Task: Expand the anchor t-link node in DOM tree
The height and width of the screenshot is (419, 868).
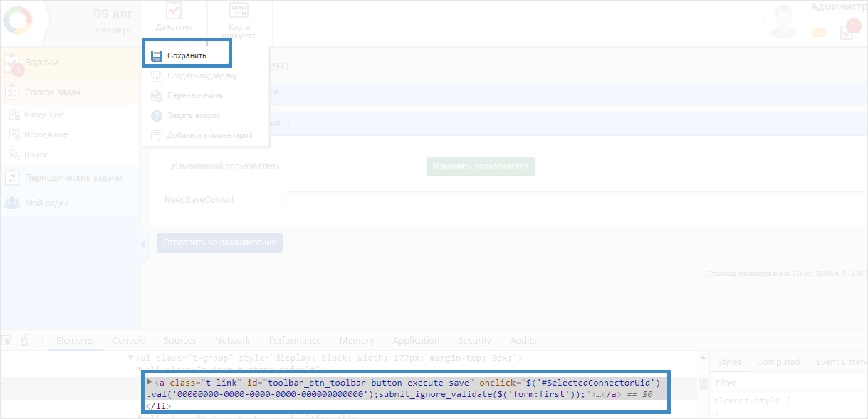Action: click(150, 383)
